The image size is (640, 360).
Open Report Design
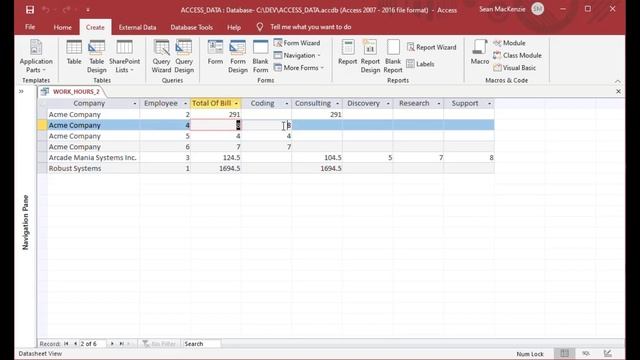pyautogui.click(x=370, y=57)
